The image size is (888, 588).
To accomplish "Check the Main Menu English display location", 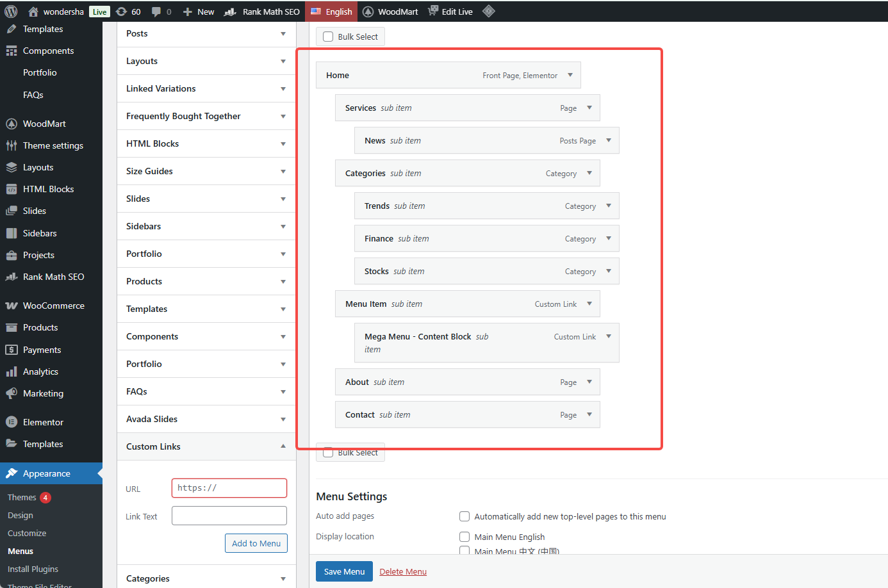I will pos(464,537).
